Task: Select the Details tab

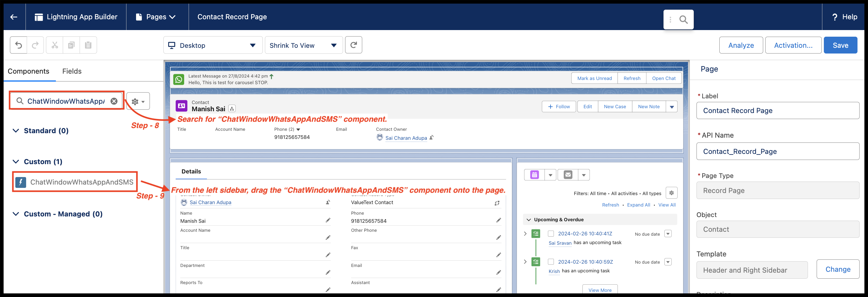Action: [x=191, y=172]
